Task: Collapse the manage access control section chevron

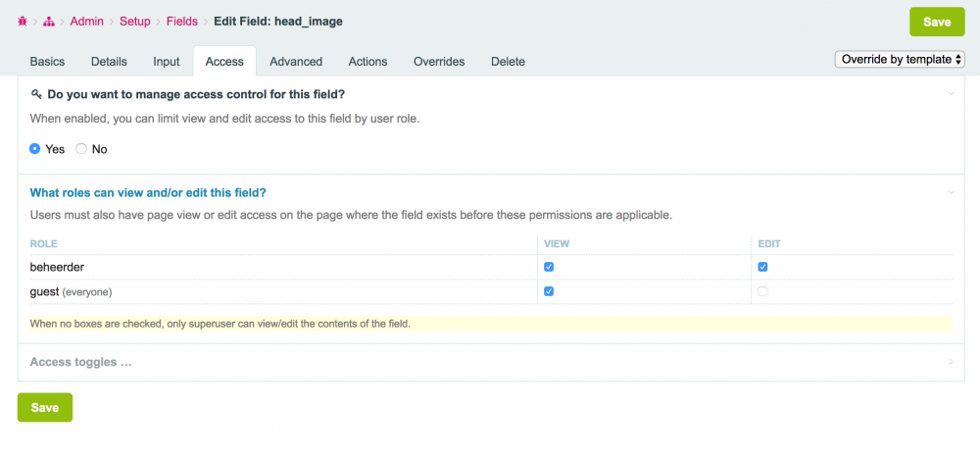Action: point(951,94)
